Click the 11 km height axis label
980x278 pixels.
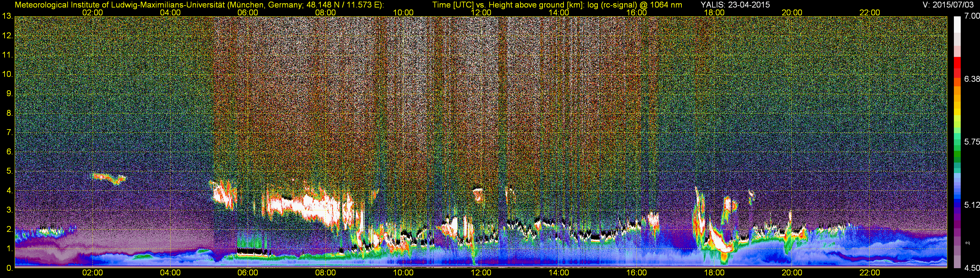pyautogui.click(x=7, y=55)
